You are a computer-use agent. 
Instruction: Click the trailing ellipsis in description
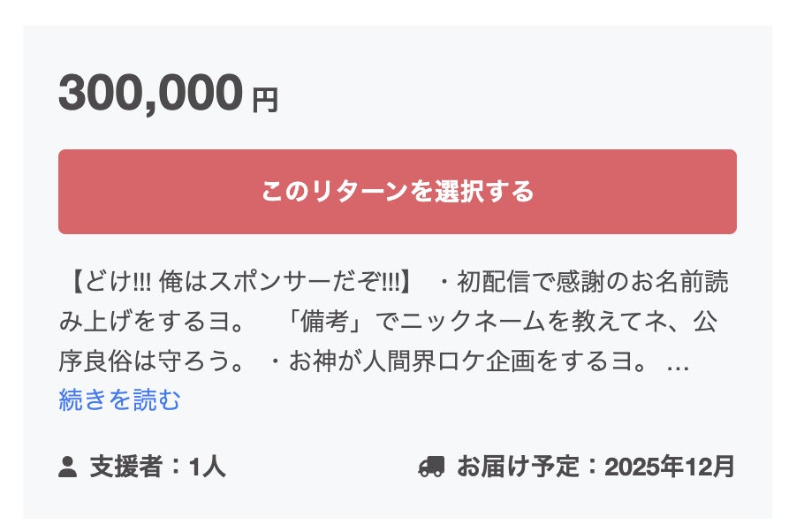pyautogui.click(x=678, y=363)
